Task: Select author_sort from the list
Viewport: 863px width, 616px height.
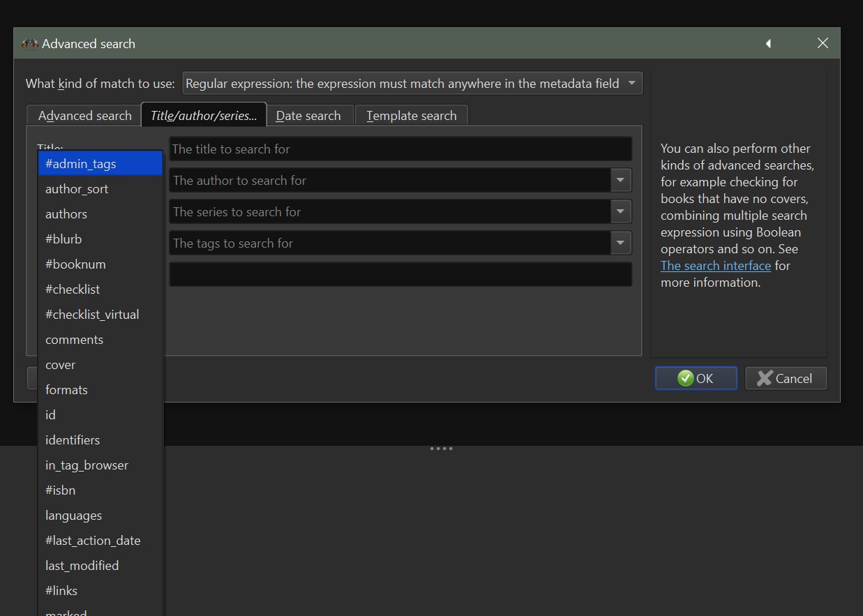Action: 100,189
